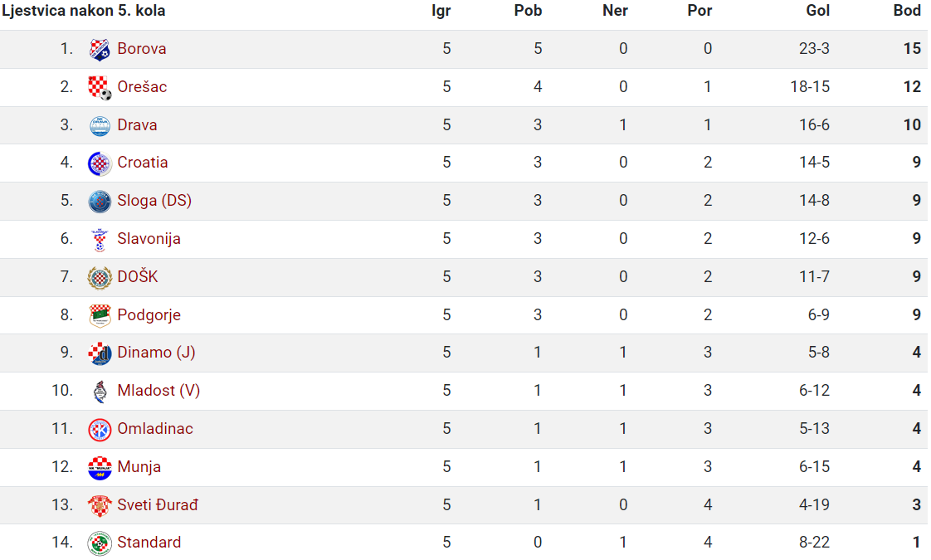This screenshot has height=560, width=931.
Task: Follow the Slavonija team name link
Action: click(x=149, y=239)
